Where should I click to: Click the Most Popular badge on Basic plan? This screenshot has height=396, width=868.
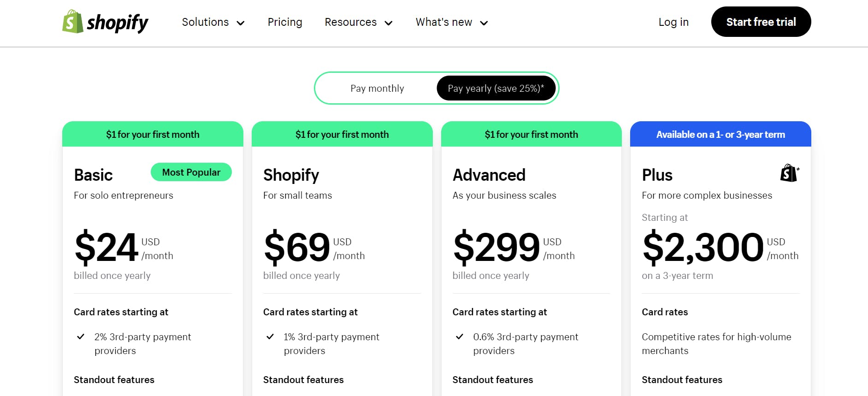(x=191, y=172)
